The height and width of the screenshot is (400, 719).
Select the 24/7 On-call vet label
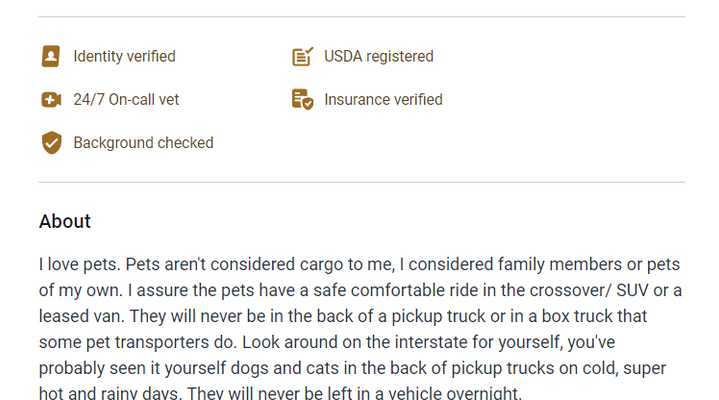[x=126, y=100]
